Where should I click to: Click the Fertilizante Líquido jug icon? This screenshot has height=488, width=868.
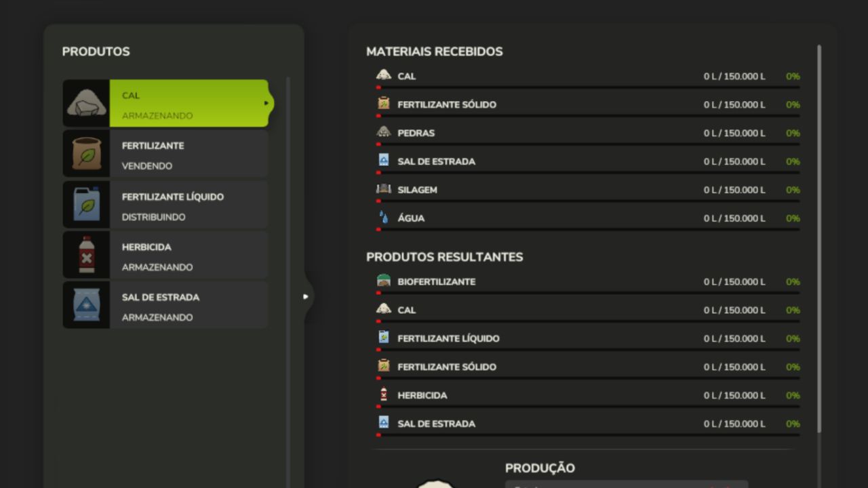pos(86,204)
